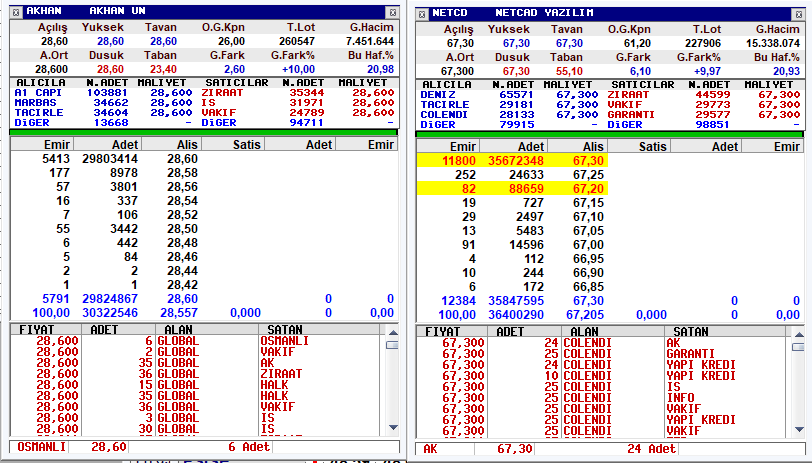Viewport: 812px width, 463px height.
Task: Click NETCD Satis column header
Action: 638,147
